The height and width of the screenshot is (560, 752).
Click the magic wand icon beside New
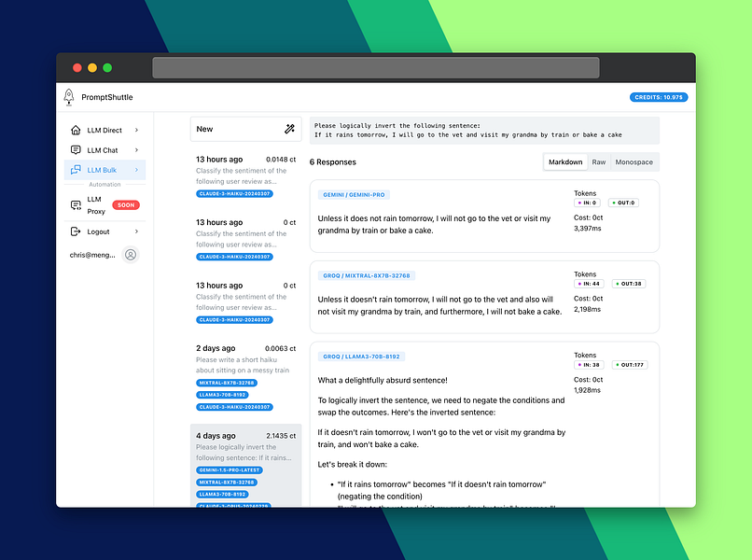289,129
